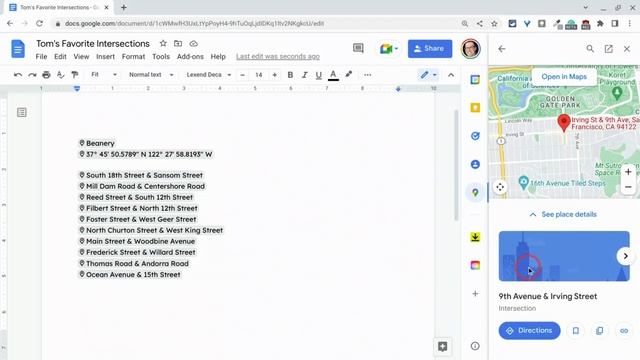The width and height of the screenshot is (640, 360).
Task: Open the Google Meet dropdown
Action: pos(389,49)
